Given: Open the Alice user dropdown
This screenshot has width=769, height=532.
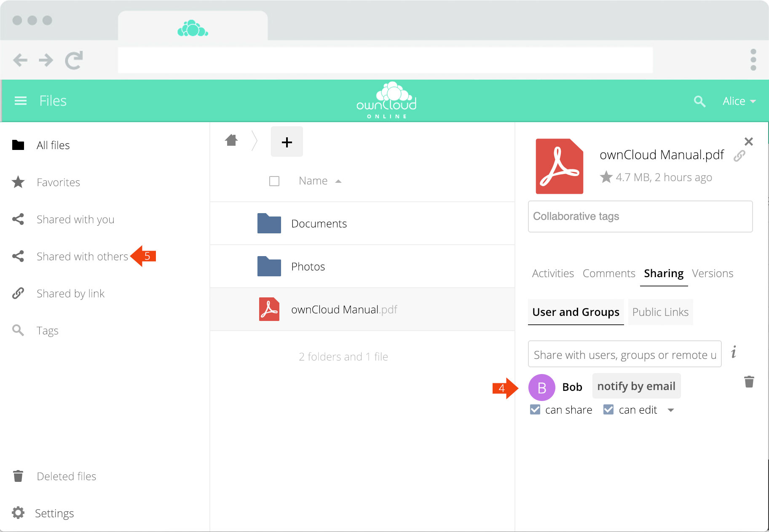Looking at the screenshot, I should pyautogui.click(x=739, y=101).
